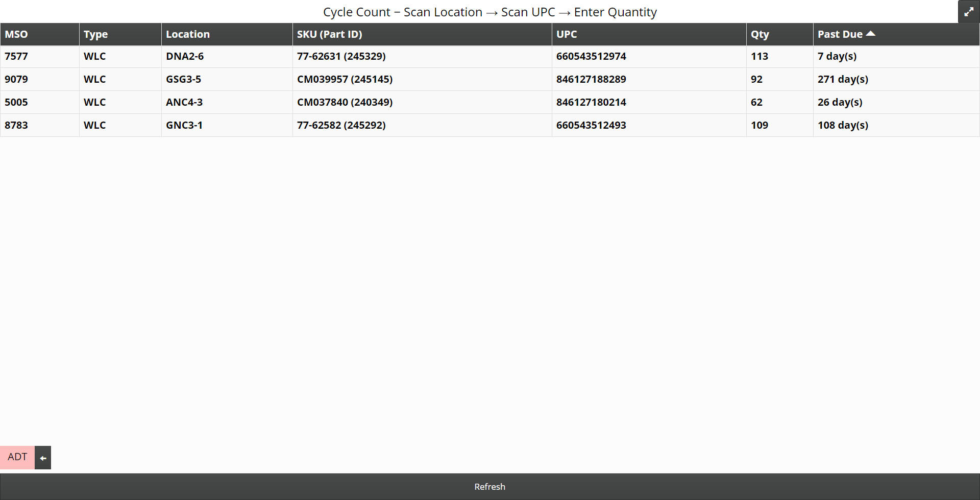Viewport: 980px width, 500px height.
Task: Sort by Type column header
Action: coord(120,34)
